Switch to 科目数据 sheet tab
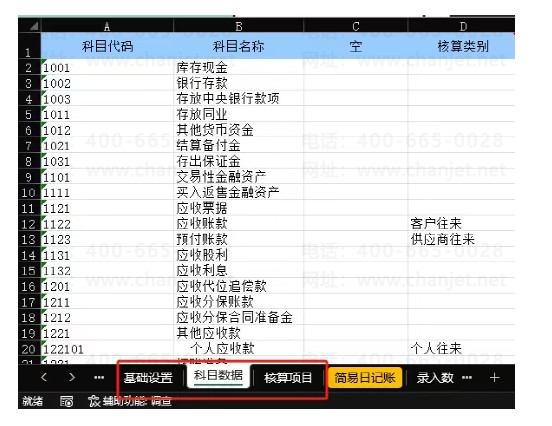The width and height of the screenshot is (552, 426). click(x=218, y=376)
